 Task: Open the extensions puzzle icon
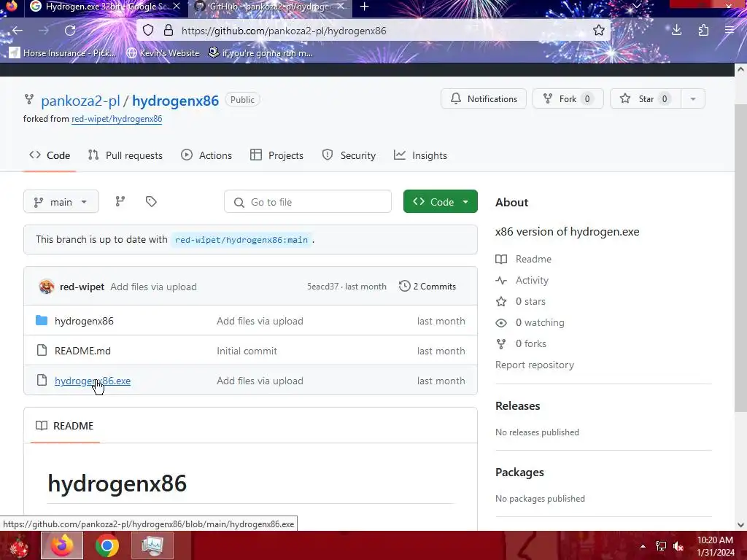point(703,31)
